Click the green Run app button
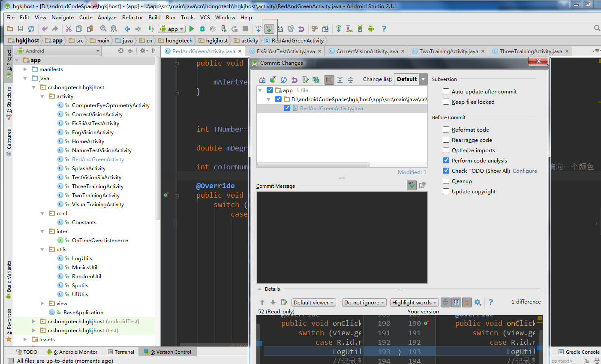 coord(192,29)
